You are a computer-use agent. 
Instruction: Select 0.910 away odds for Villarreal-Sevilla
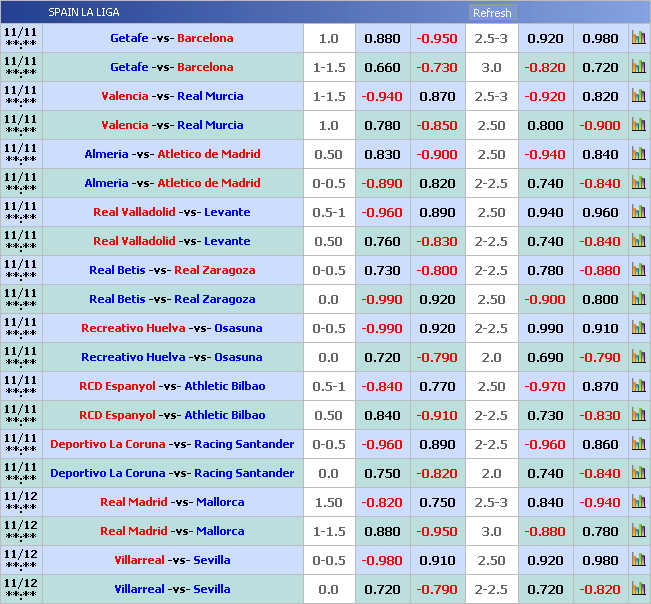(x=436, y=560)
